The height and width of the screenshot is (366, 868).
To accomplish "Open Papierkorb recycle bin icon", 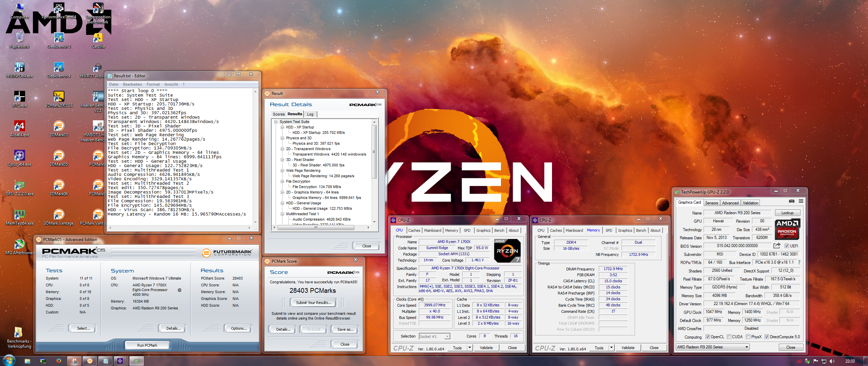I will coord(19,41).
